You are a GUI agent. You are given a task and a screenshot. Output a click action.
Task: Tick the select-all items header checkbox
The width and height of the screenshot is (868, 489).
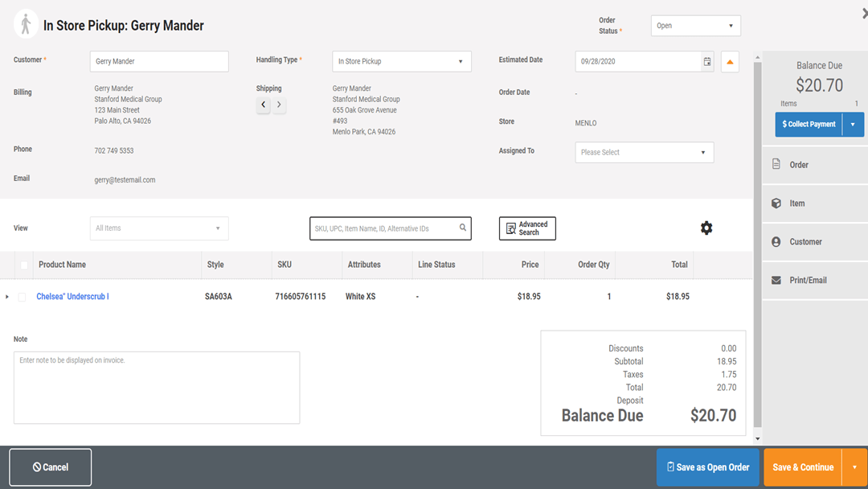pos(24,265)
